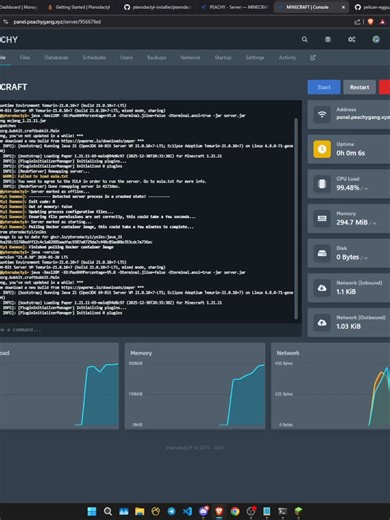This screenshot has height=520, width=390.
Task: Open Windows Start menu
Action: [x=92, y=511]
